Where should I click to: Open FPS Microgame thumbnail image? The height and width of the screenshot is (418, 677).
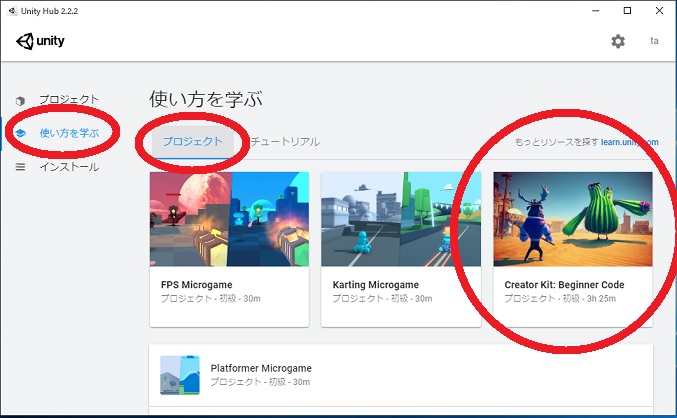click(x=229, y=219)
